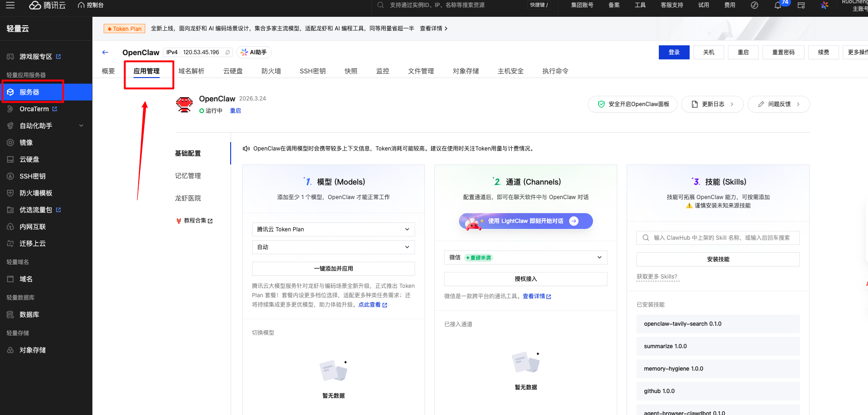Viewport: 868px width, 415px height.
Task: Click the 关机 shutdown button
Action: click(x=709, y=52)
